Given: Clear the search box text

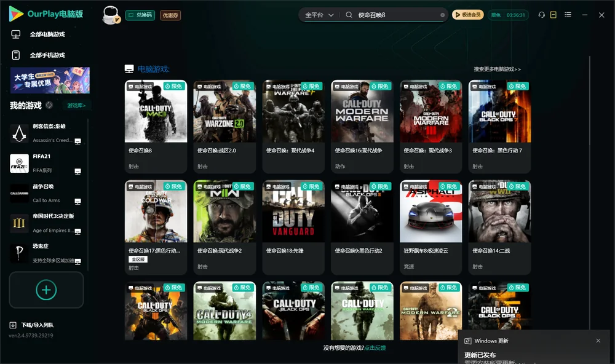Looking at the screenshot, I should (442, 15).
